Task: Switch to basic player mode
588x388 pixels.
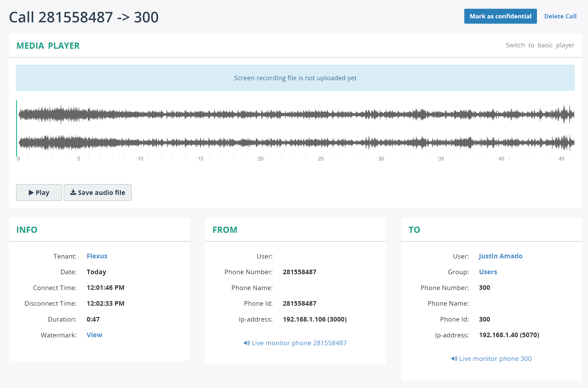Action: 540,46
